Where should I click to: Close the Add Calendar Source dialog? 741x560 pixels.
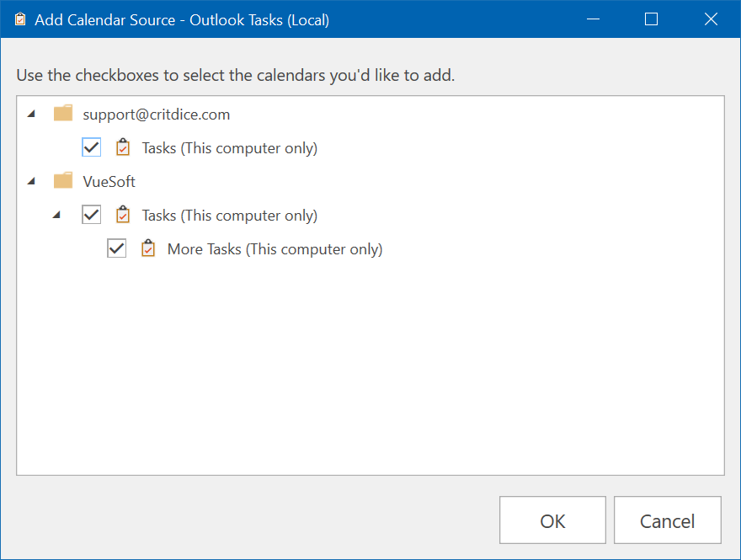click(x=711, y=19)
